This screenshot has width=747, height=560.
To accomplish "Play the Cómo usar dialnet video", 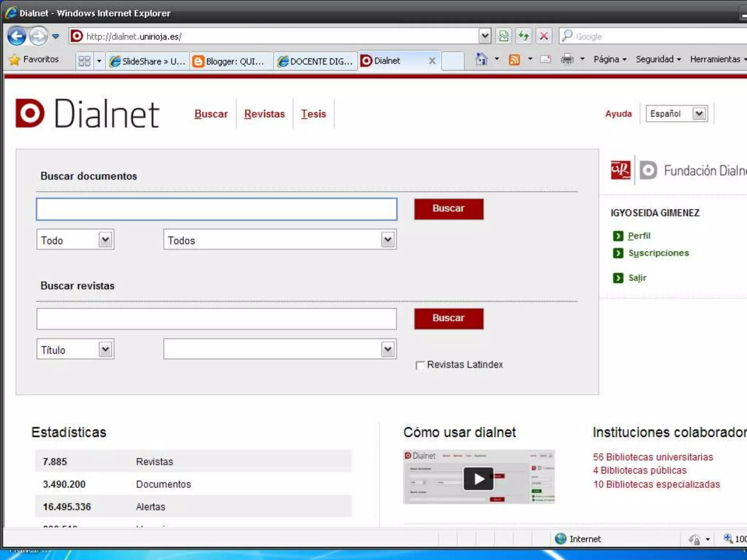I will pyautogui.click(x=478, y=478).
